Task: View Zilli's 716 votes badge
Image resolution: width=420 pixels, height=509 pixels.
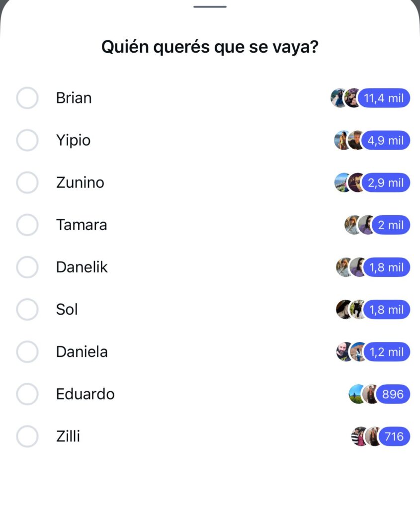Action: [x=394, y=437]
